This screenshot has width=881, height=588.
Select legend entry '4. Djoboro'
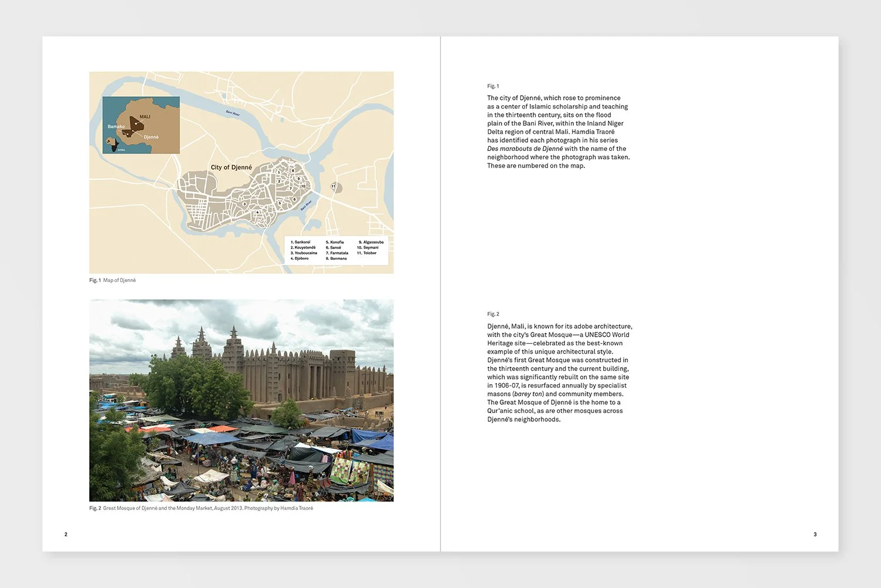click(300, 258)
